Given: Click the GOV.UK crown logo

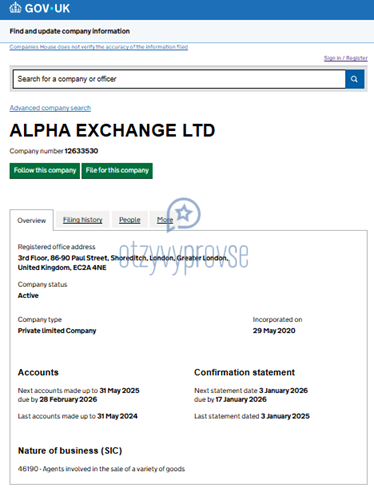Looking at the screenshot, I should click(15, 8).
